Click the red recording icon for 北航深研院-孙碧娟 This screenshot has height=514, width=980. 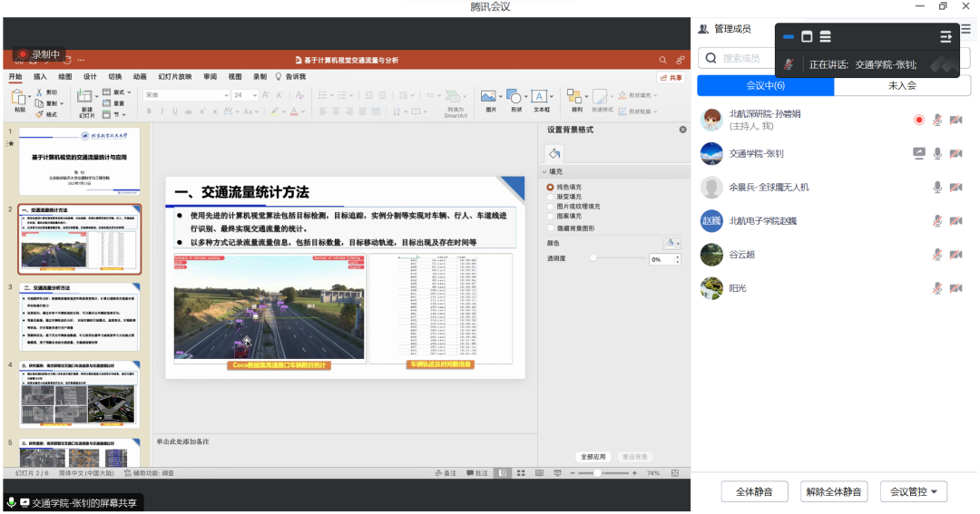click(918, 120)
